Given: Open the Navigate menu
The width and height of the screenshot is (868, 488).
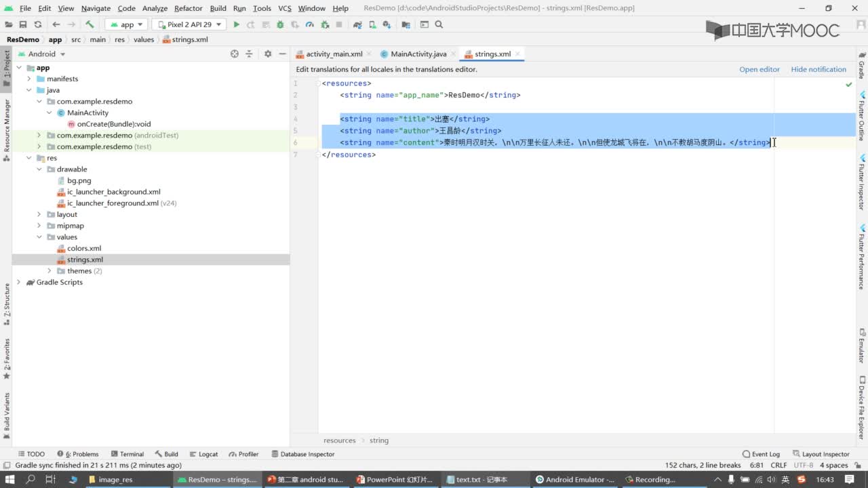Looking at the screenshot, I should [96, 8].
